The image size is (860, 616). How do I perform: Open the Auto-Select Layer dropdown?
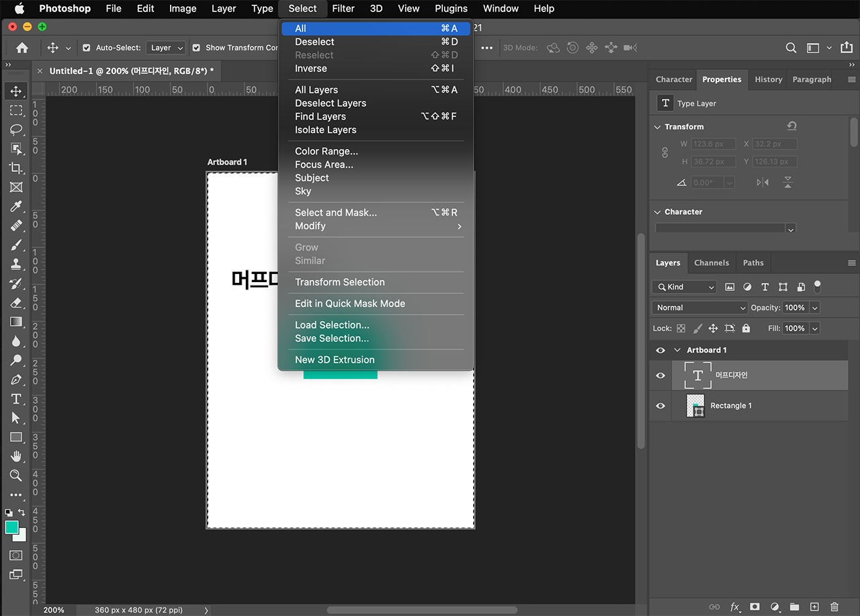(x=165, y=48)
